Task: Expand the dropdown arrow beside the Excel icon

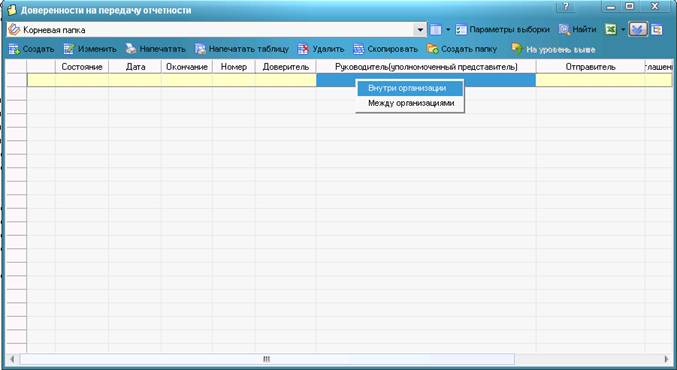Action: pos(623,30)
